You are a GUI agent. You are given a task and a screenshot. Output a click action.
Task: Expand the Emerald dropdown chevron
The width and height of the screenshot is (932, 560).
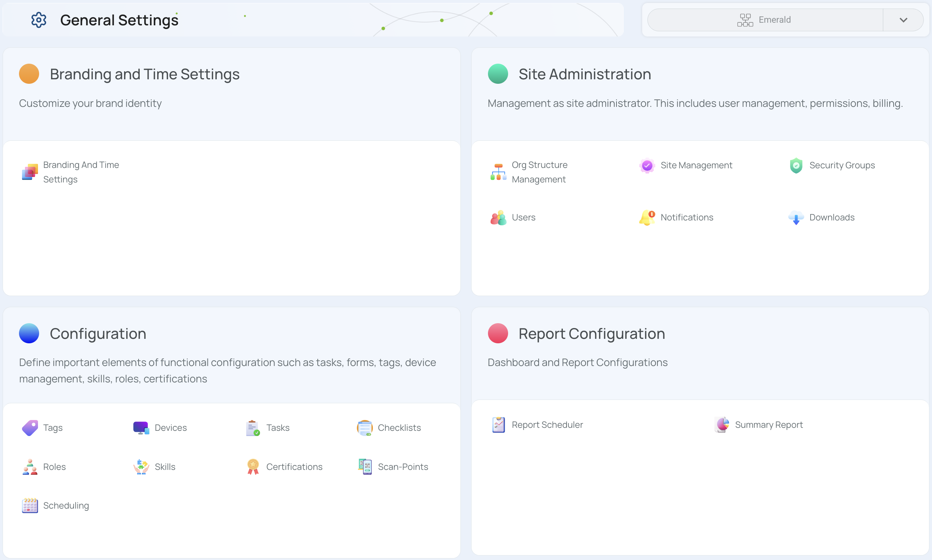coord(903,20)
